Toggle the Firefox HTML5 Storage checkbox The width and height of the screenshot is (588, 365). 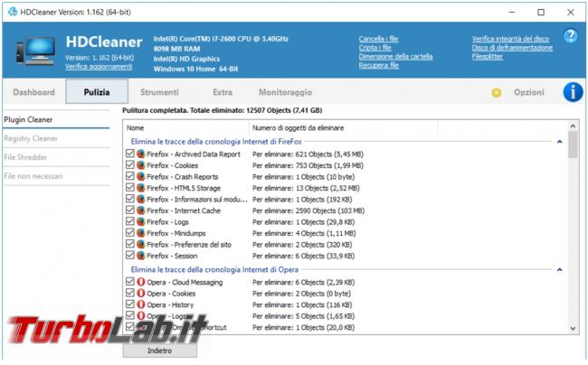coord(129,187)
